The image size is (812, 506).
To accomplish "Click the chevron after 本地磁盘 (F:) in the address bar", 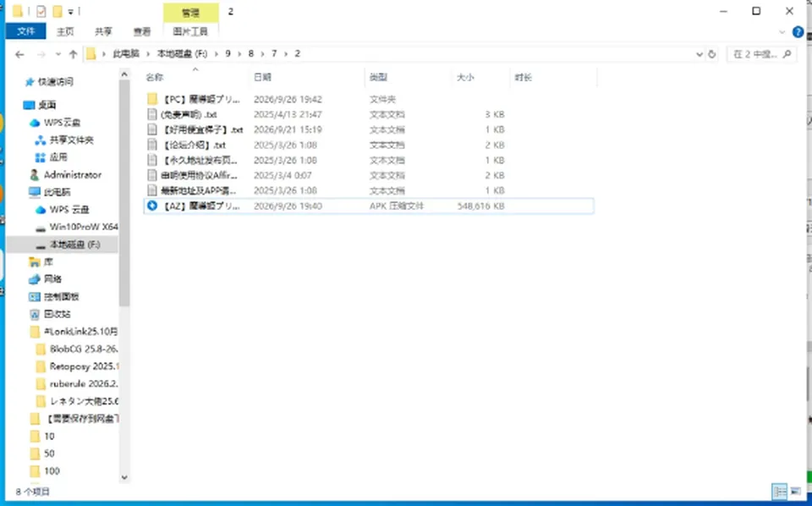I will pyautogui.click(x=217, y=54).
